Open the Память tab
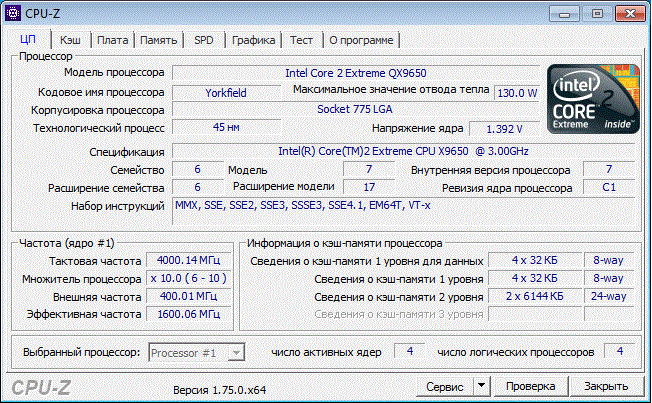Viewport: 652px width, 403px height. [158, 40]
